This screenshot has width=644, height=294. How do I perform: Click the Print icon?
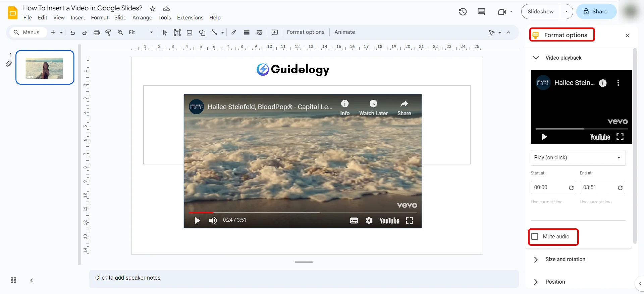pyautogui.click(x=97, y=32)
